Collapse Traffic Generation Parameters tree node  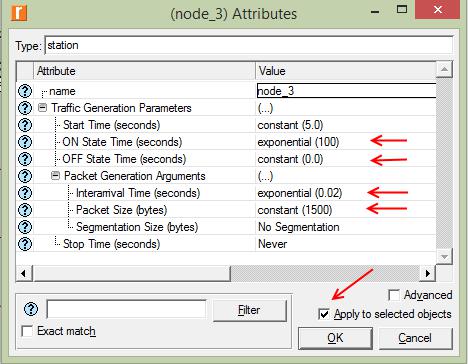(x=42, y=108)
